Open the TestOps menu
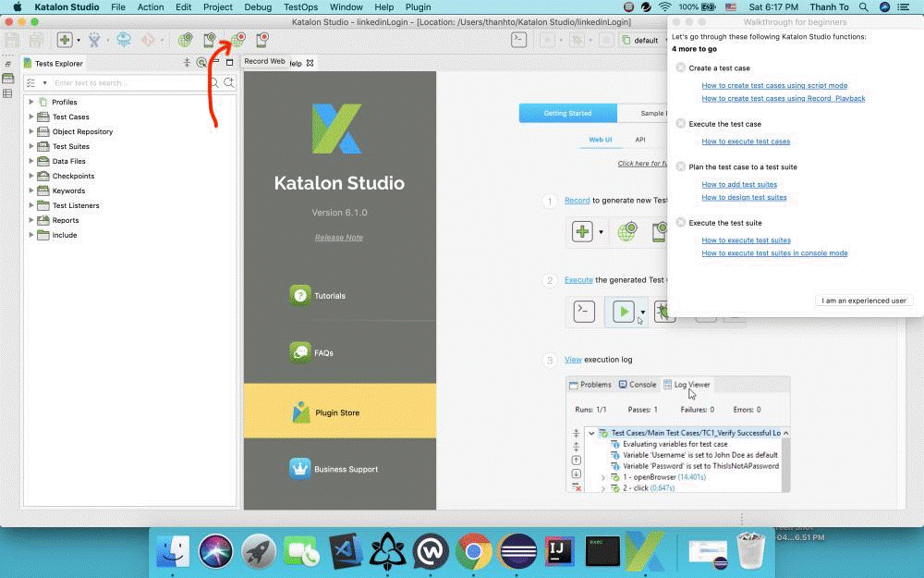 coord(300,7)
